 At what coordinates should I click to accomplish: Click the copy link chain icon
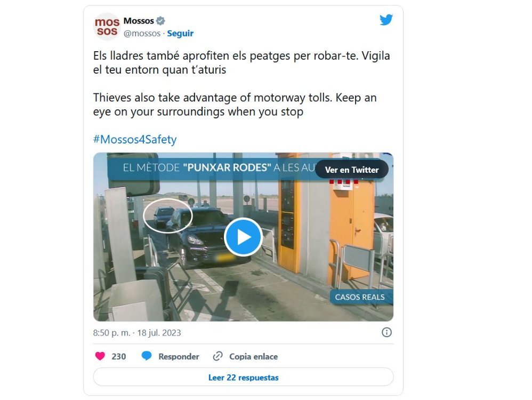[x=217, y=356]
